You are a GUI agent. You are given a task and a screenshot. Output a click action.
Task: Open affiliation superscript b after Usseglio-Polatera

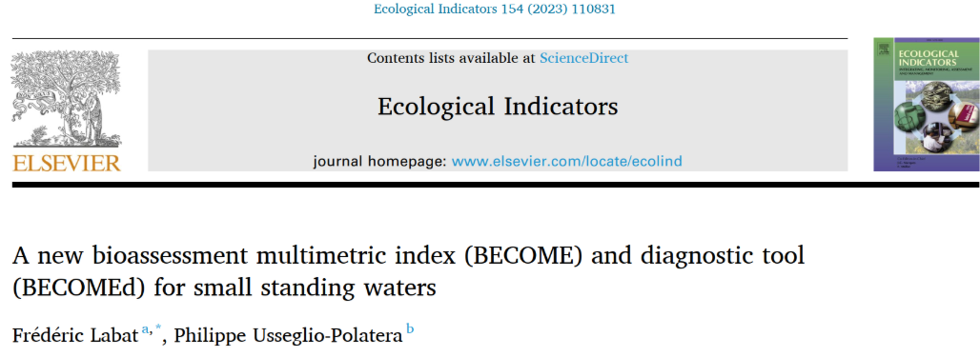[x=410, y=328]
